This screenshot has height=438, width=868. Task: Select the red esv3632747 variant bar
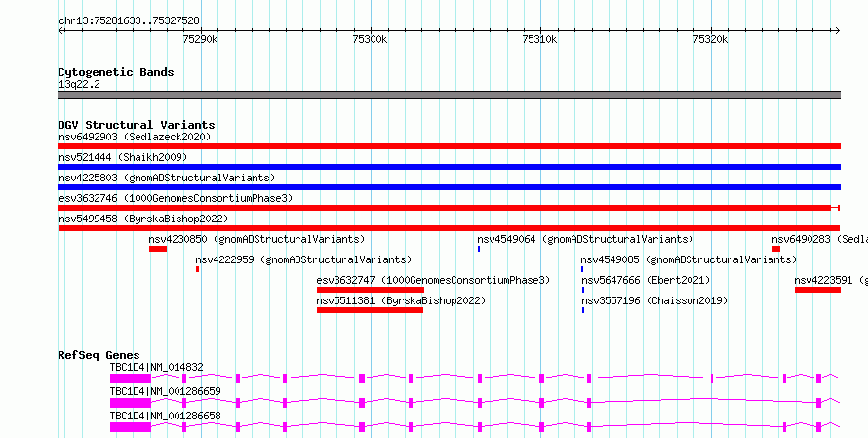point(371,290)
